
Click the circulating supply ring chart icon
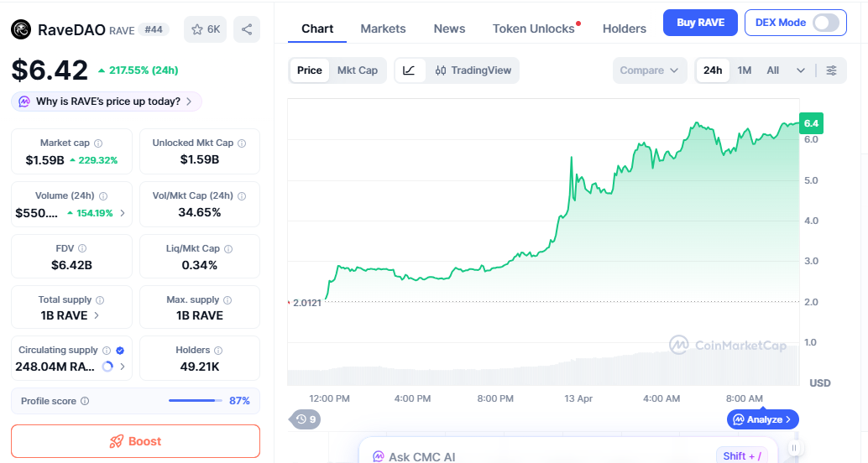tap(108, 367)
